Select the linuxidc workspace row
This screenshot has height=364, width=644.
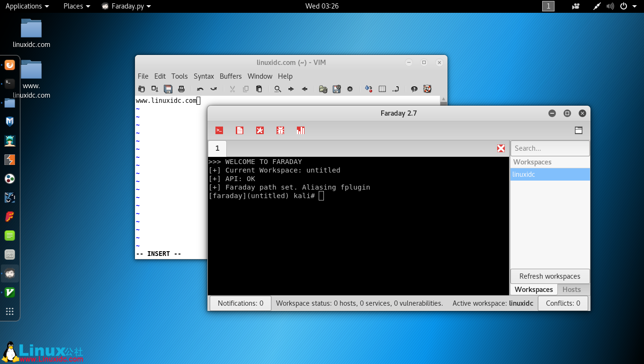click(x=550, y=174)
